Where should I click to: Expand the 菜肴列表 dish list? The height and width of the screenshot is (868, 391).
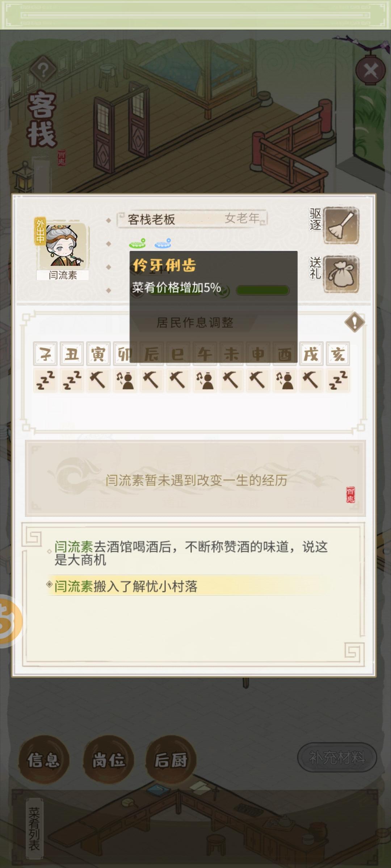click(34, 829)
